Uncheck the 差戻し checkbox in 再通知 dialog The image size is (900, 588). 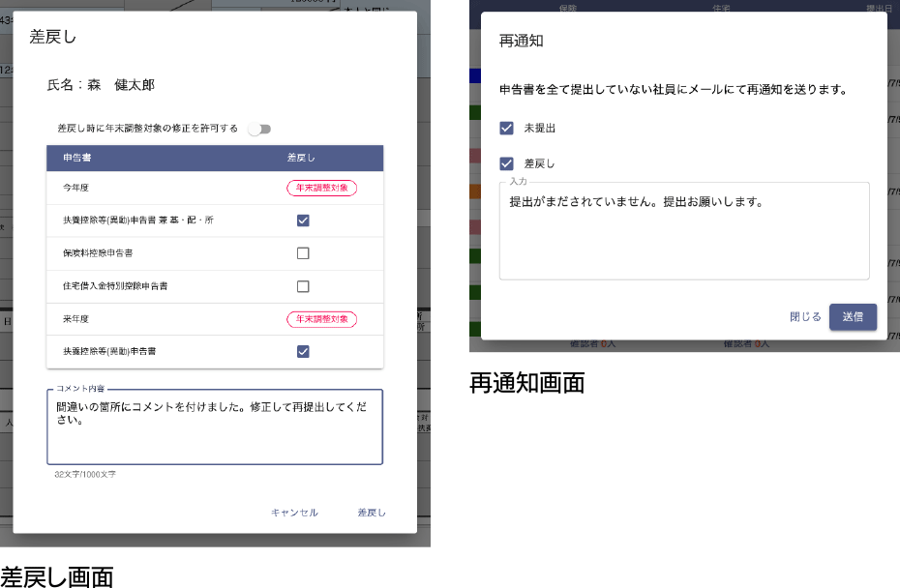click(506, 164)
